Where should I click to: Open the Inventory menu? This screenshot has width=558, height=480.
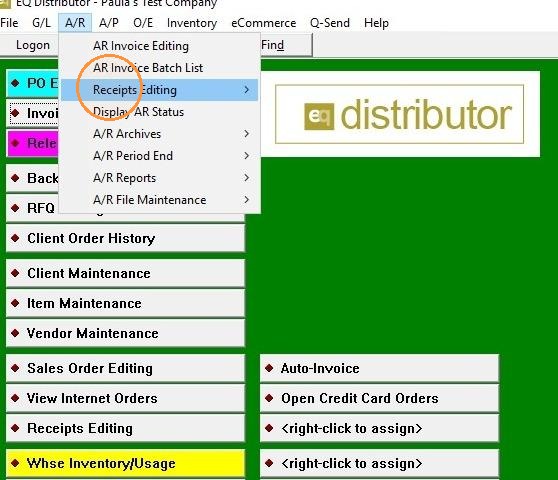192,23
